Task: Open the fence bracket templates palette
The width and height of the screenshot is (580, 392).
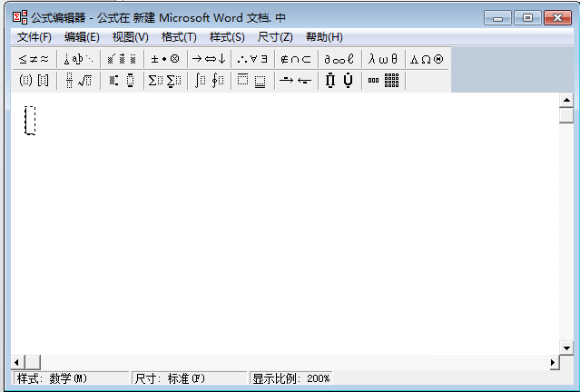Action: click(34, 81)
